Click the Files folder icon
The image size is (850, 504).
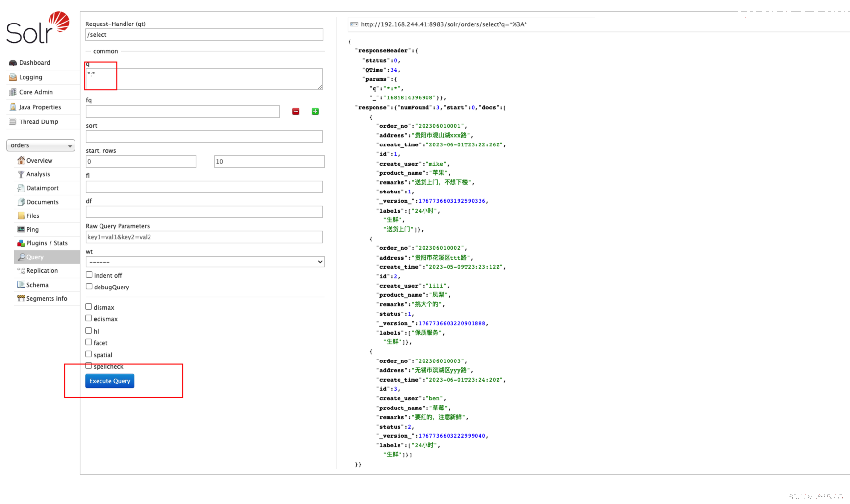[x=21, y=216]
